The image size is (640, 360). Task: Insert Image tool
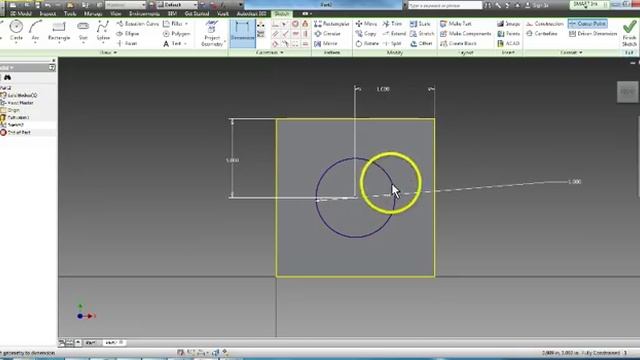click(x=509, y=24)
